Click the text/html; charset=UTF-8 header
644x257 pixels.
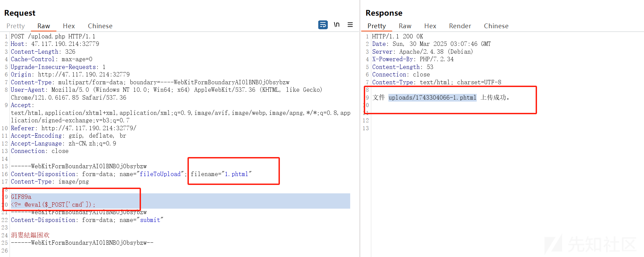436,82
